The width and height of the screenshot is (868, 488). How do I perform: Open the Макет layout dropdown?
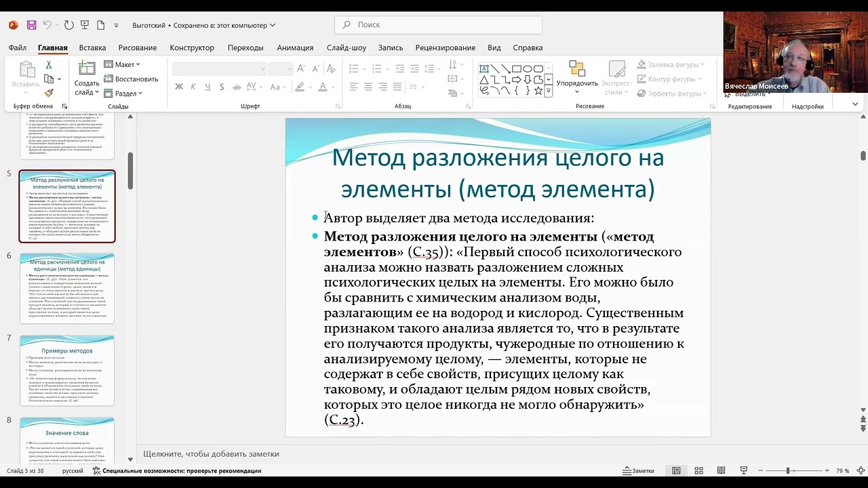click(122, 64)
